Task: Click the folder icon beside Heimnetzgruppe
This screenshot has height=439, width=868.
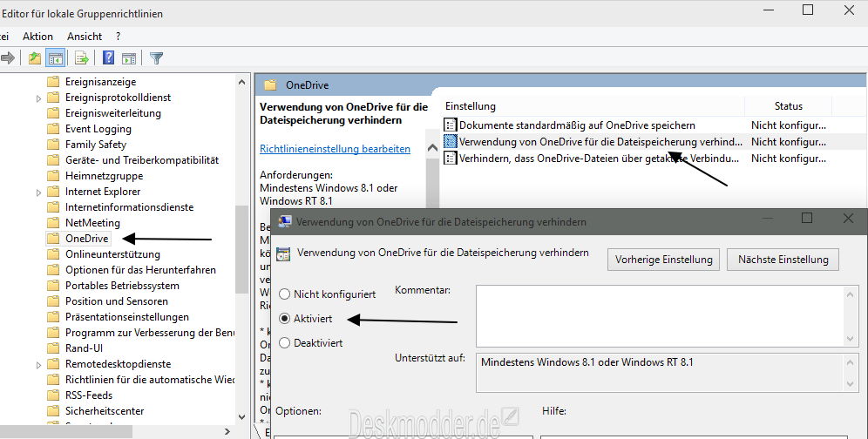Action: coord(53,176)
